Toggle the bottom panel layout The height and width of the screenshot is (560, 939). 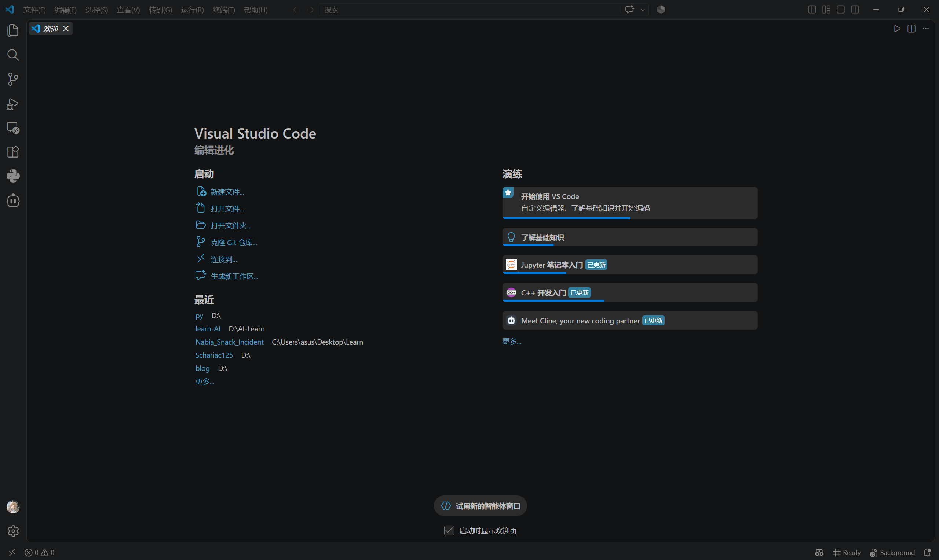click(840, 10)
